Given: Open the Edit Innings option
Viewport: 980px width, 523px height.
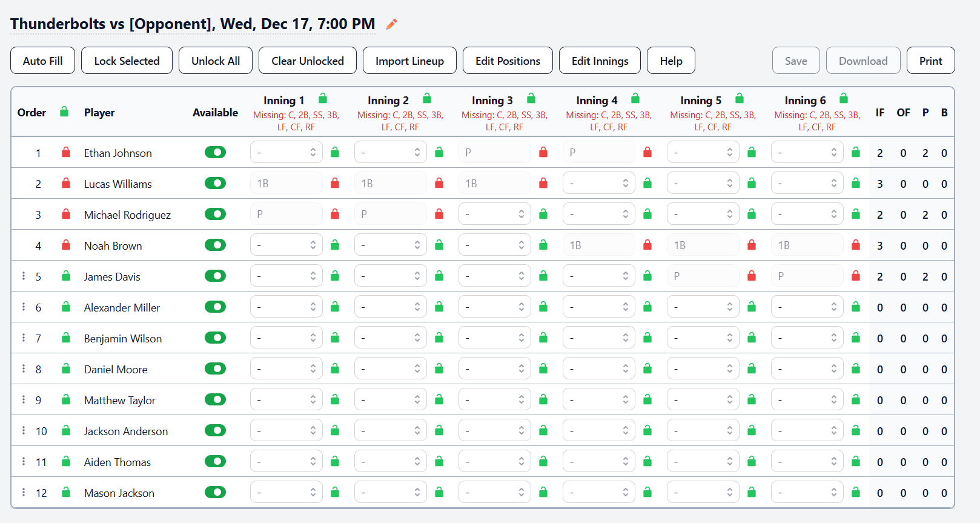Looking at the screenshot, I should click(600, 61).
